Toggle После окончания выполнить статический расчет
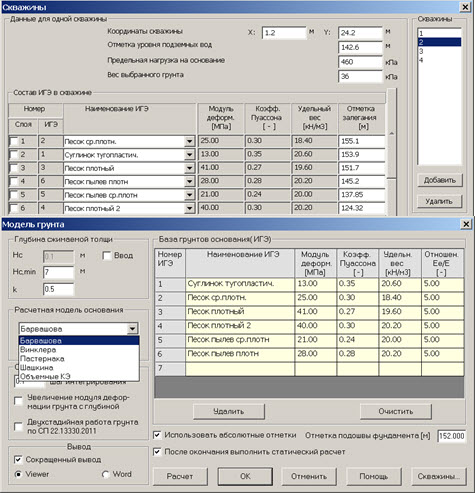Screen dimensions: 475x493 157,452
